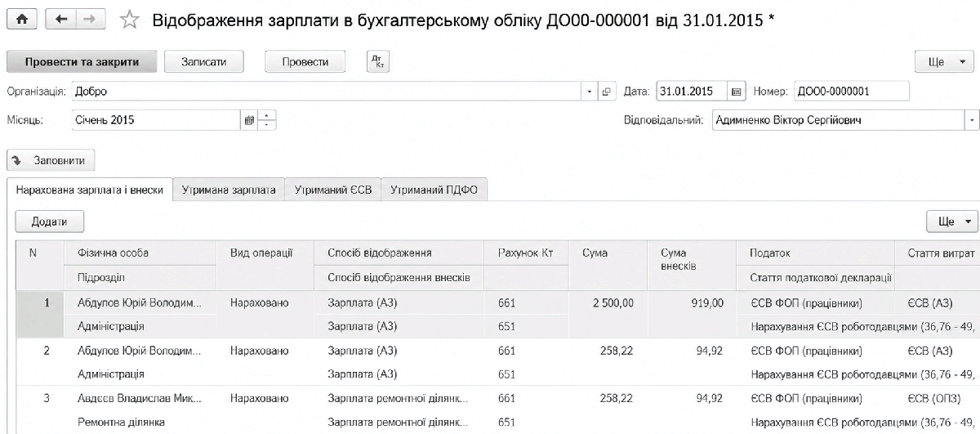Open the calendar picker for Дата
Viewport: 980px width, 434px height.
[736, 92]
